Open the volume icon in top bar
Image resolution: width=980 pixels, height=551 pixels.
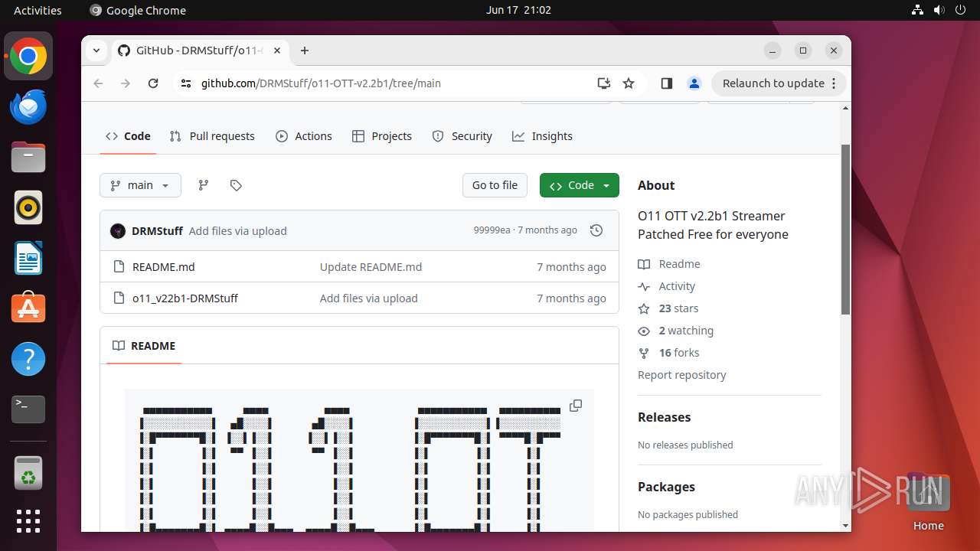939,10
